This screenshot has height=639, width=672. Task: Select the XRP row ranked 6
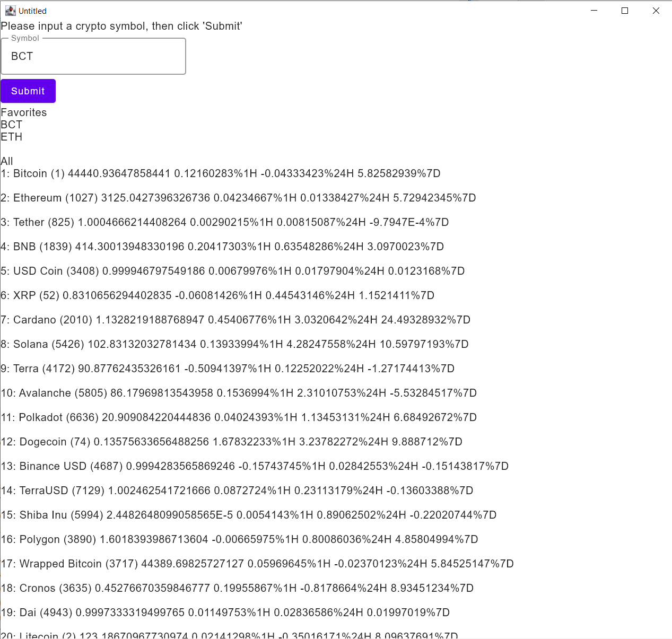pyautogui.click(x=217, y=295)
